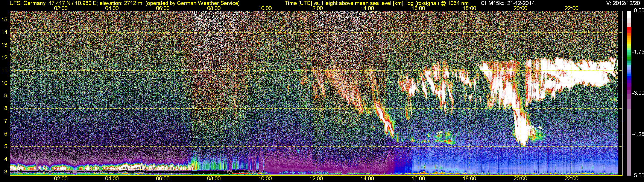This screenshot has width=644, height=182.
Task: Click the 8. km height axis label
Action: tap(6, 109)
